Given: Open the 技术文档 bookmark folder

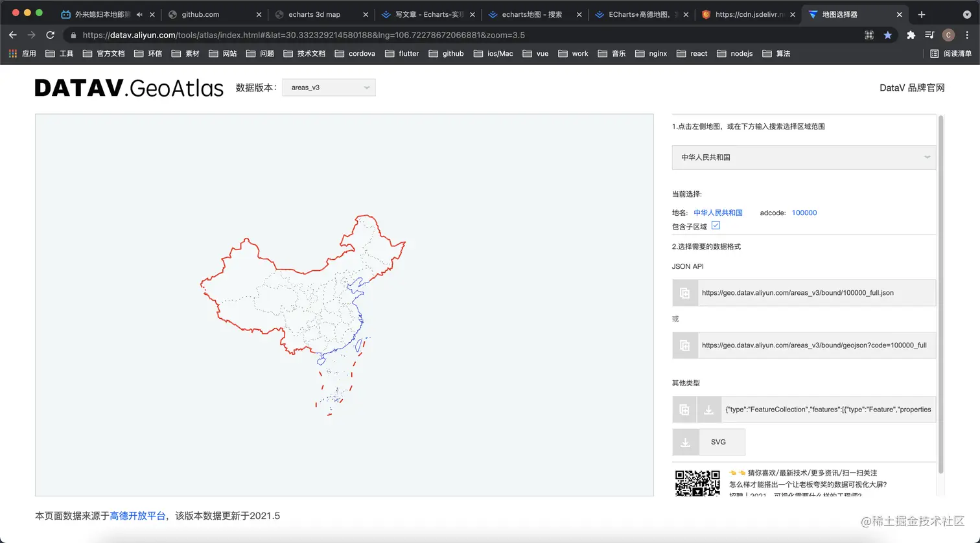Looking at the screenshot, I should pos(305,54).
